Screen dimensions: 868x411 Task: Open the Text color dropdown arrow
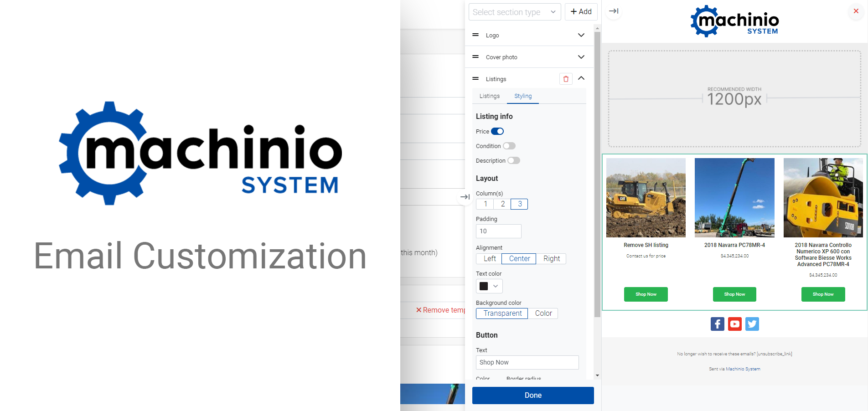point(496,286)
